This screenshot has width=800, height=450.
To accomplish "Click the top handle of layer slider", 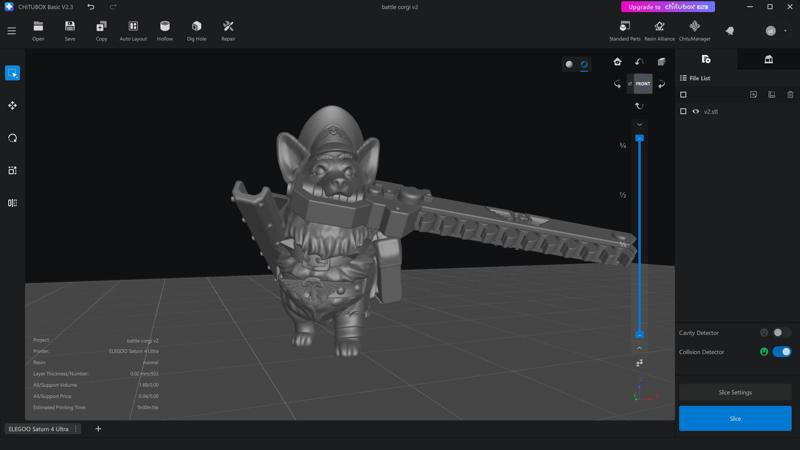I will coord(639,138).
